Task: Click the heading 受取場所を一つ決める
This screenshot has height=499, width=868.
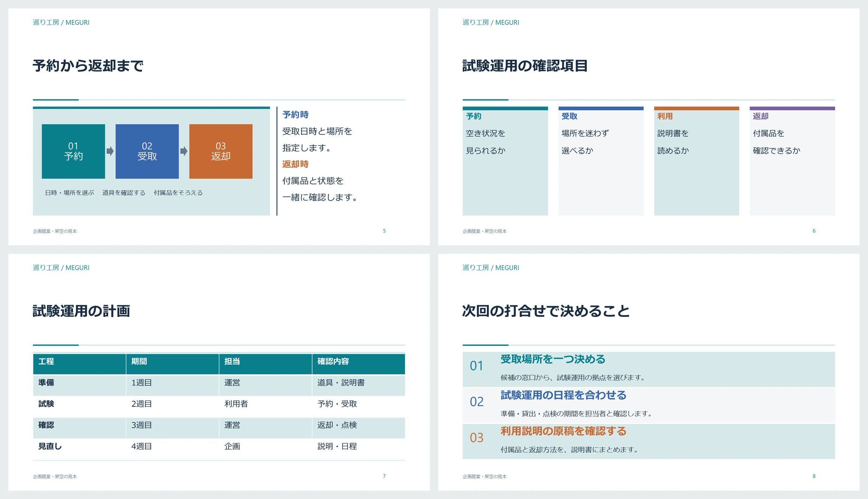Action: [553, 359]
